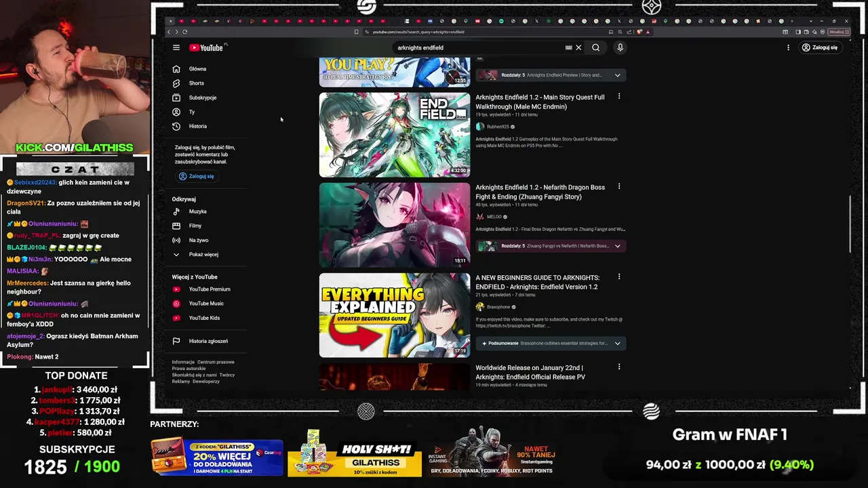Screen dimensions: 868x488
Task: Open the YouTube Kids icon
Action: click(176, 318)
